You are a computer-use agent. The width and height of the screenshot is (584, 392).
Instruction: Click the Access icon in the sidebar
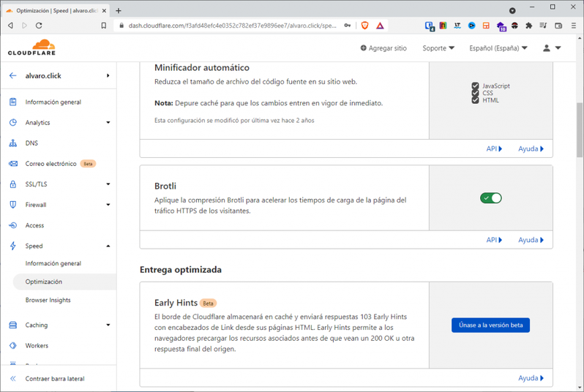[12, 225]
